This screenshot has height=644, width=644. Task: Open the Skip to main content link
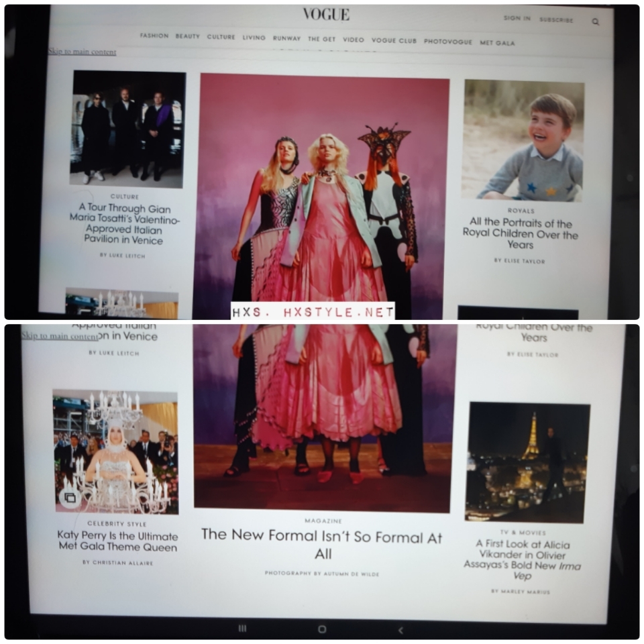82,52
